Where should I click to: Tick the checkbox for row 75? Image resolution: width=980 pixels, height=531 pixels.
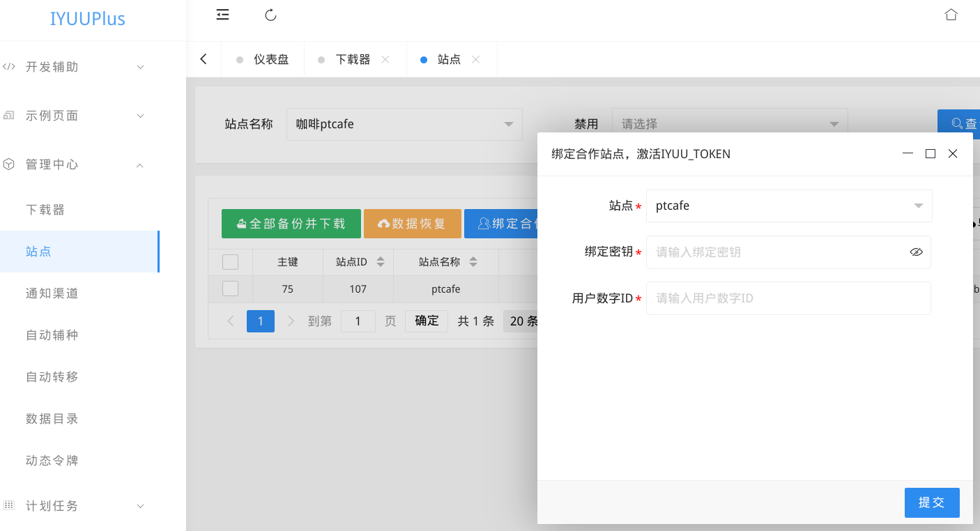(x=230, y=288)
